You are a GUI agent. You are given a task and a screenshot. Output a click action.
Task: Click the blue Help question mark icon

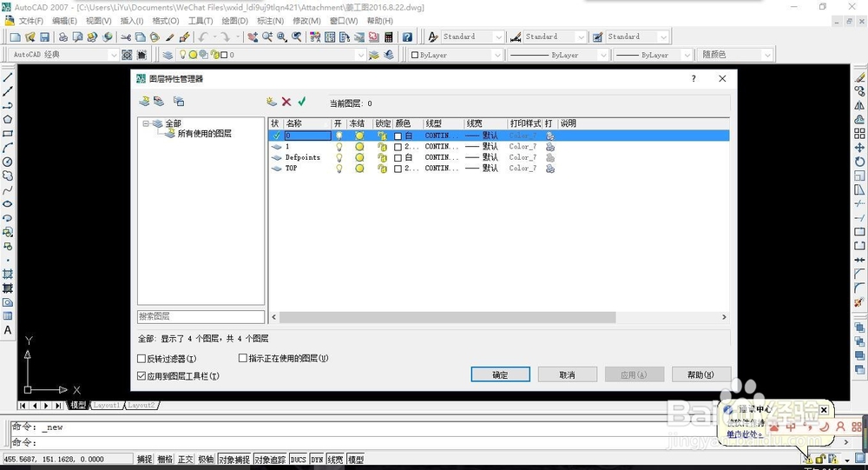coord(407,37)
